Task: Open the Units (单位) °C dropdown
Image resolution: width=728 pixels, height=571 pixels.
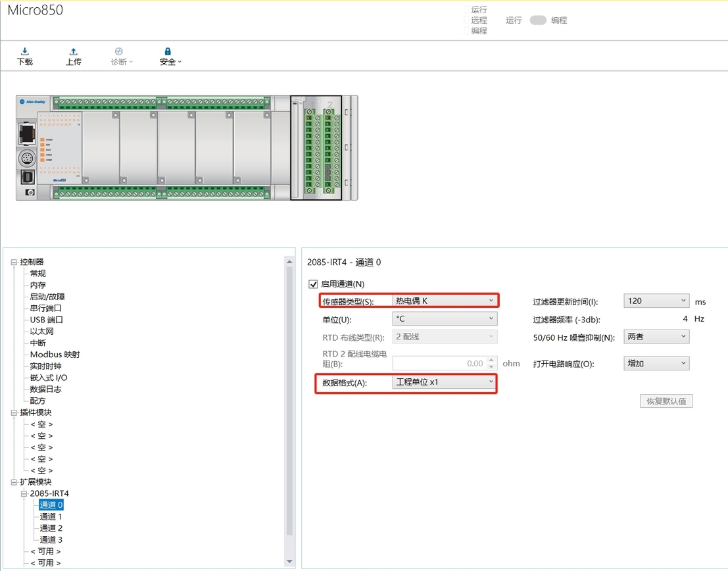Action: (445, 319)
